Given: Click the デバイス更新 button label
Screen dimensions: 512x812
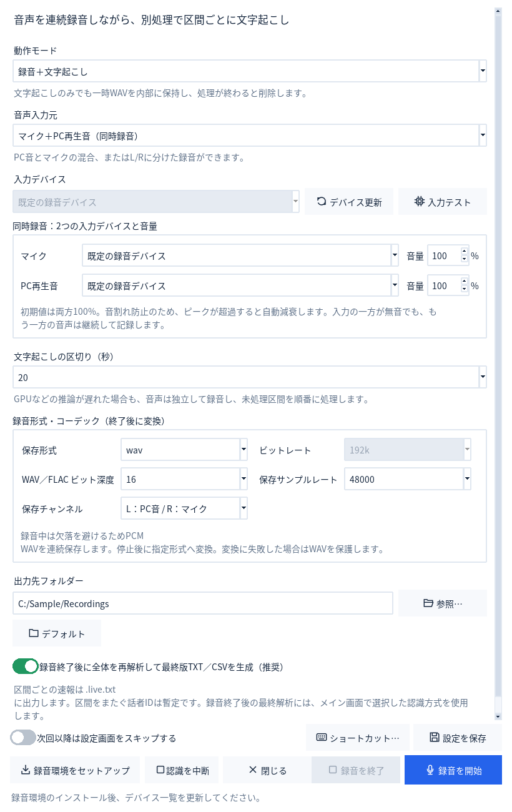Looking at the screenshot, I should [356, 202].
